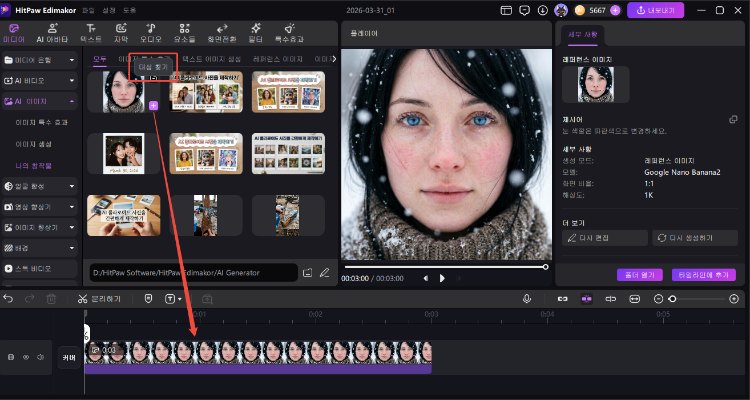Click the 타임라인에 추가 (Add to timeline) button
Screen dimensions: 750x400
(x=705, y=274)
